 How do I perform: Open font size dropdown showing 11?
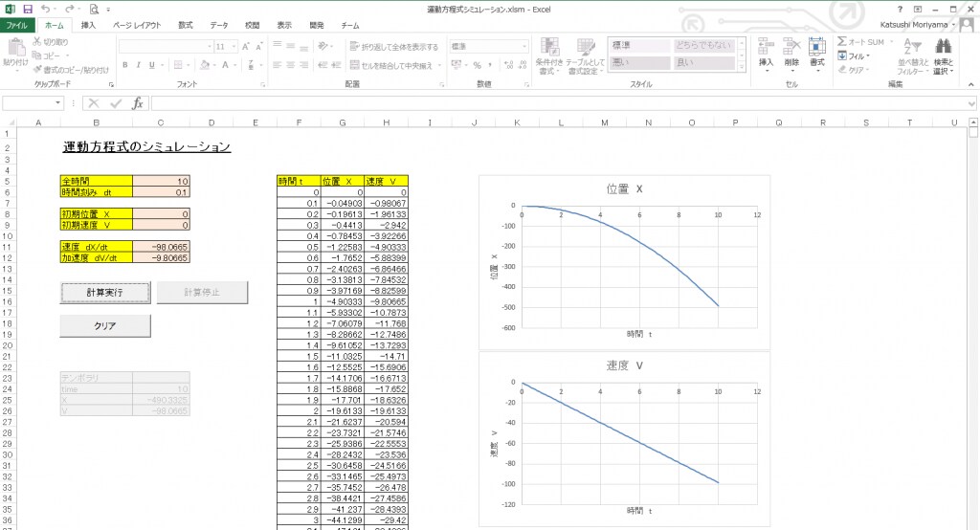[234, 46]
